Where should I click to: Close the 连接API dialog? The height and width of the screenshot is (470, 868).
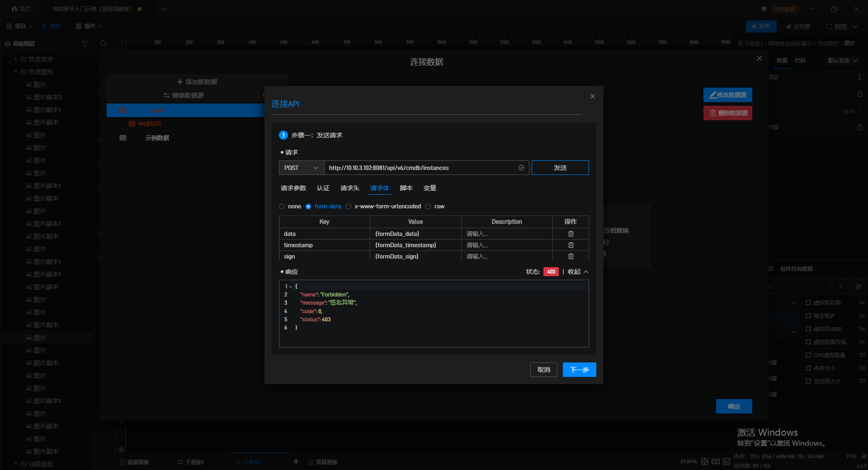click(x=592, y=96)
